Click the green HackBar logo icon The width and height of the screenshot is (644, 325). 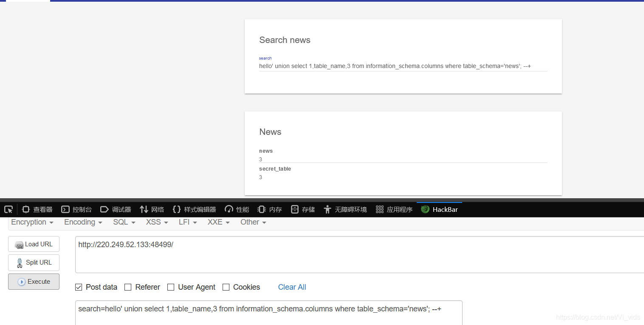(425, 209)
